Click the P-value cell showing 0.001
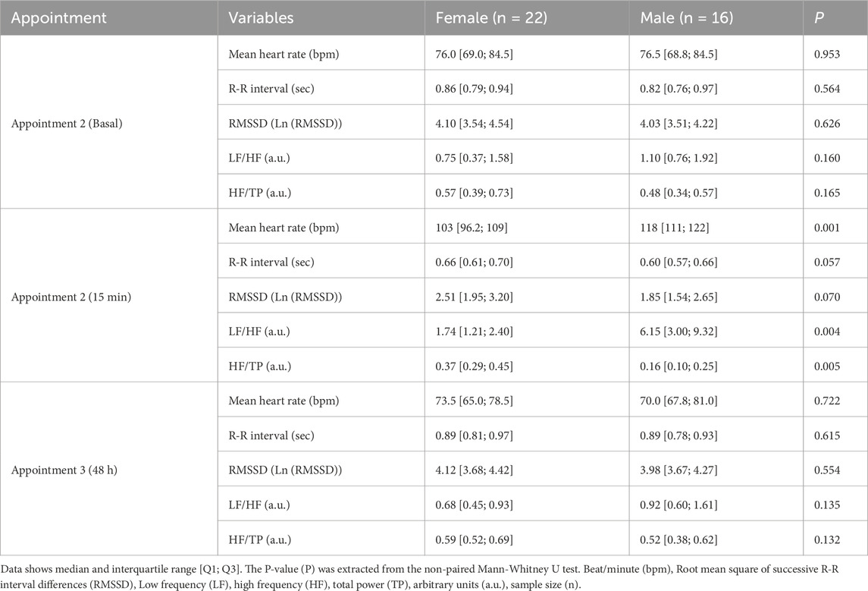Viewport: 868px width, 591px height. tap(828, 227)
